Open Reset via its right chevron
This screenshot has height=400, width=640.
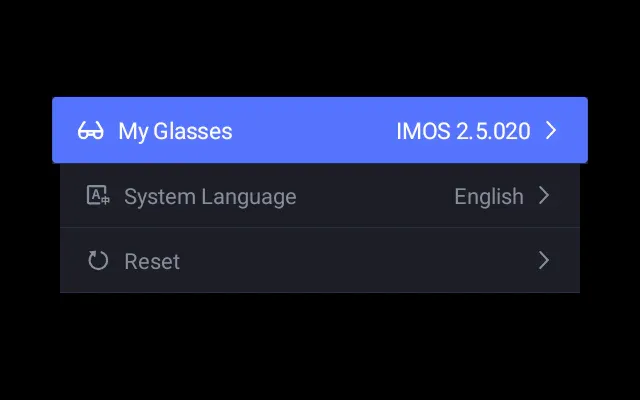(544, 261)
